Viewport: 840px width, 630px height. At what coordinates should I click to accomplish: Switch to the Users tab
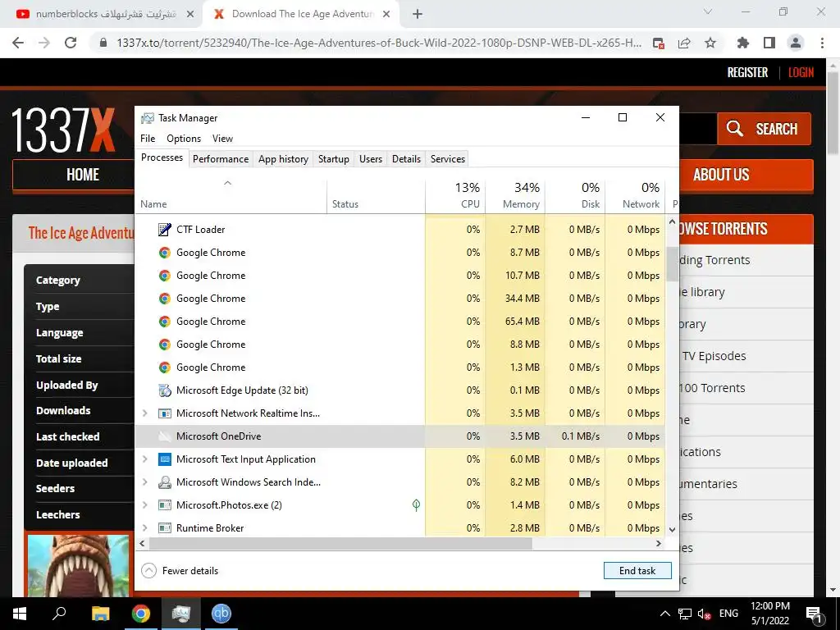(x=371, y=158)
